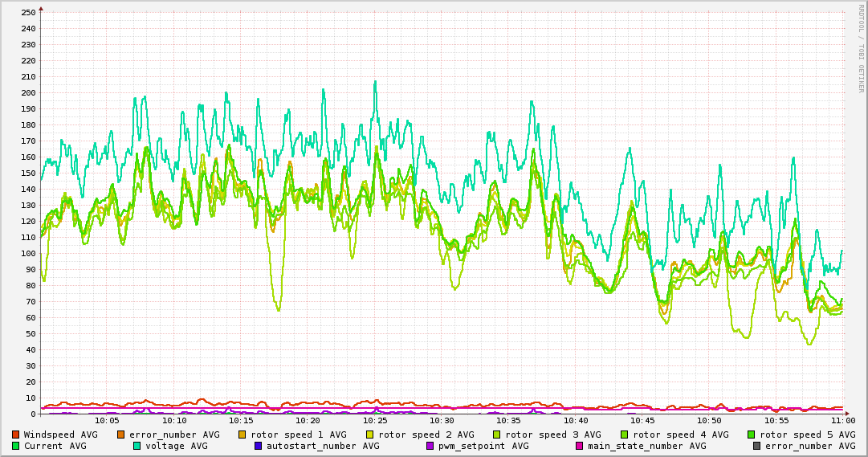868x457 pixels.
Task: Click the teal voltage AVG legend swatch
Action: [x=137, y=446]
